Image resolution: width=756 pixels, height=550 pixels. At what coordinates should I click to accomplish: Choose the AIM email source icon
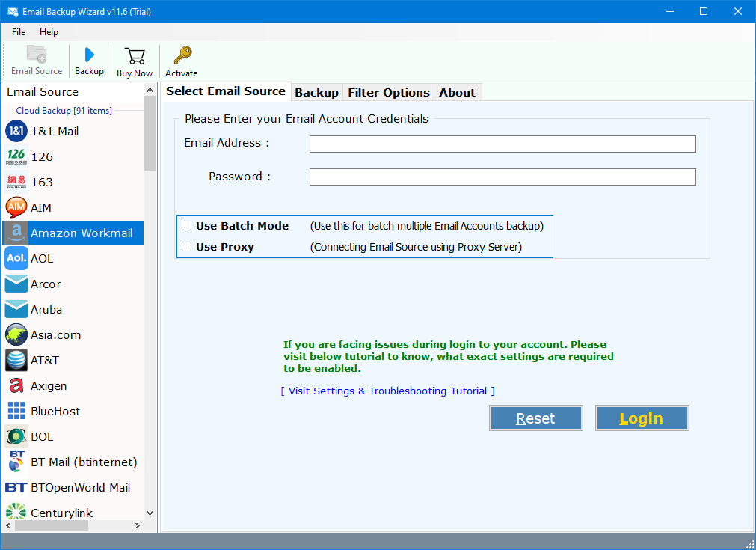(16, 208)
